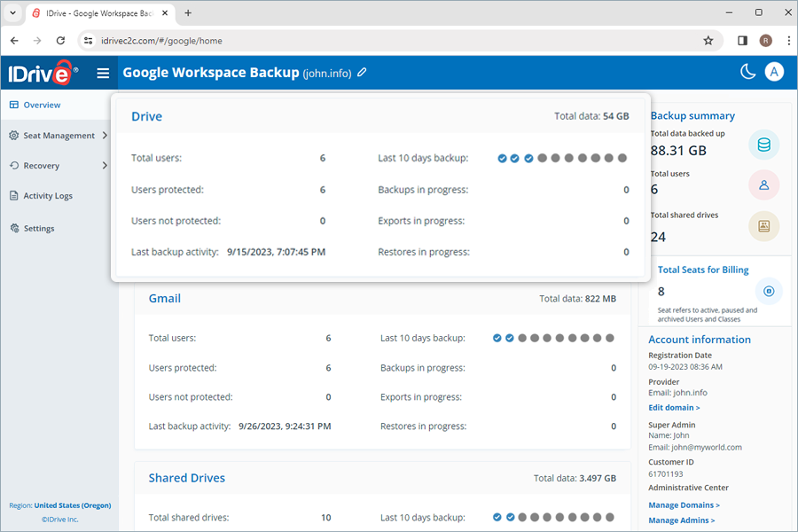This screenshot has width=798, height=532.
Task: Click the Activity Logs document icon
Action: coord(13,195)
